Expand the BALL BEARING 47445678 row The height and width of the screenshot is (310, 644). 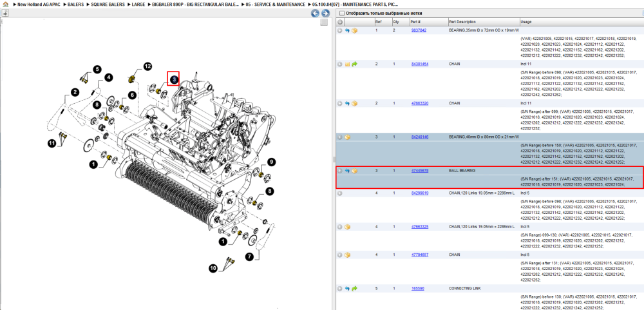(x=339, y=171)
